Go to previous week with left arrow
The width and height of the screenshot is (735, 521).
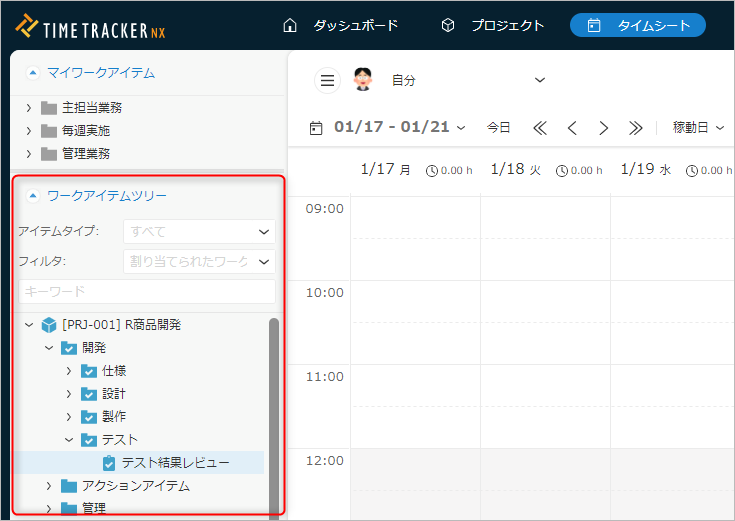pyautogui.click(x=572, y=128)
